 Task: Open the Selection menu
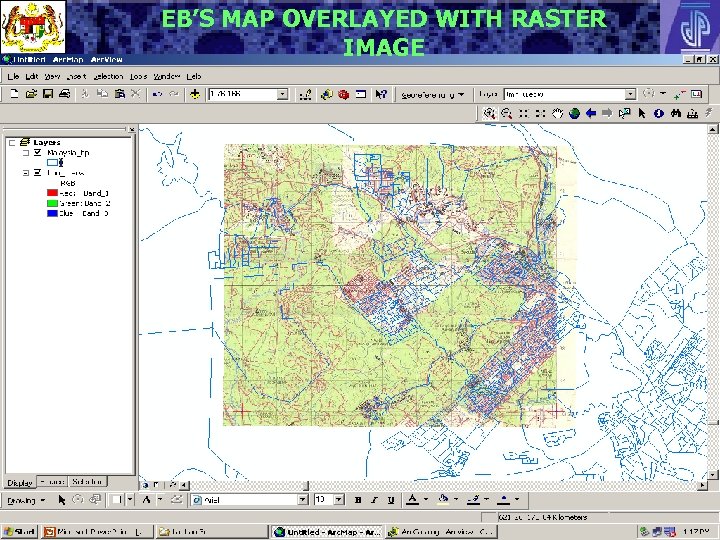108,76
